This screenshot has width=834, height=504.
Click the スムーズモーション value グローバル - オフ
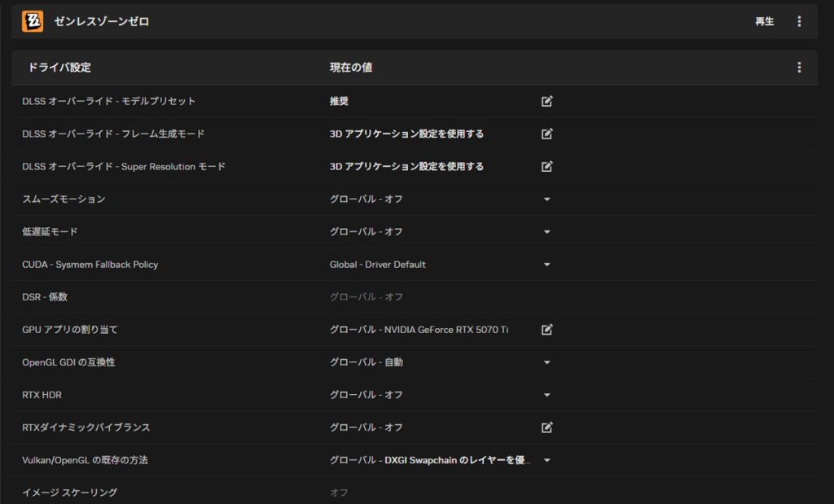click(367, 199)
